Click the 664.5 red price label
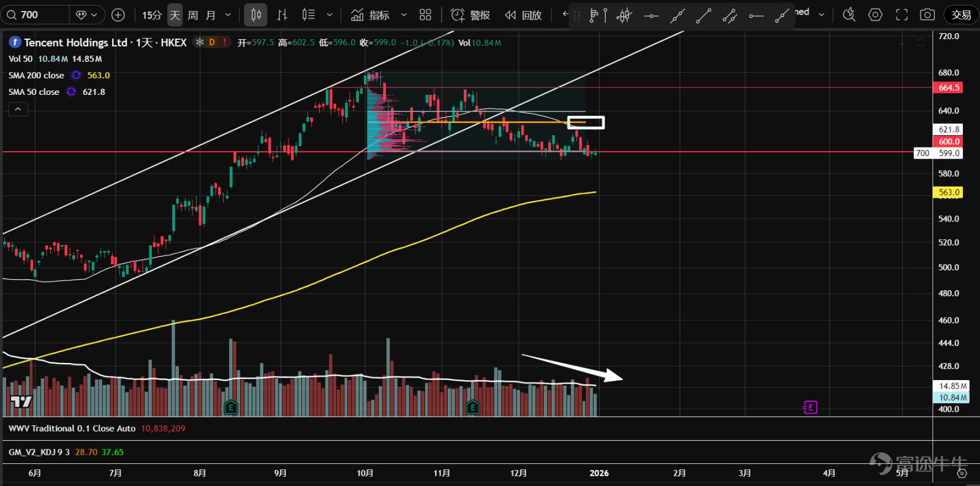This screenshot has width=980, height=486. pos(949,88)
